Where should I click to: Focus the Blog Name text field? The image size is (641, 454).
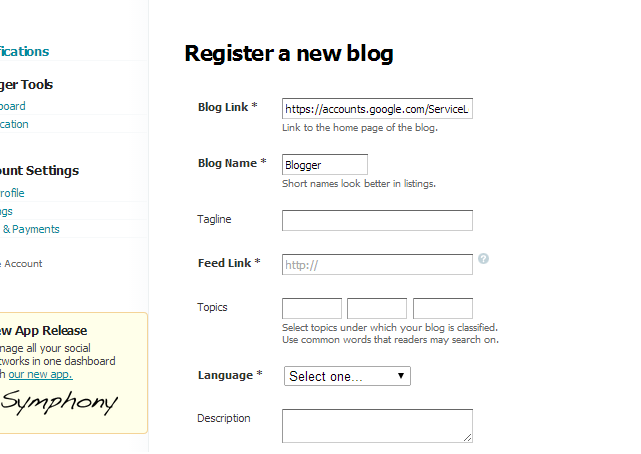tap(325, 164)
